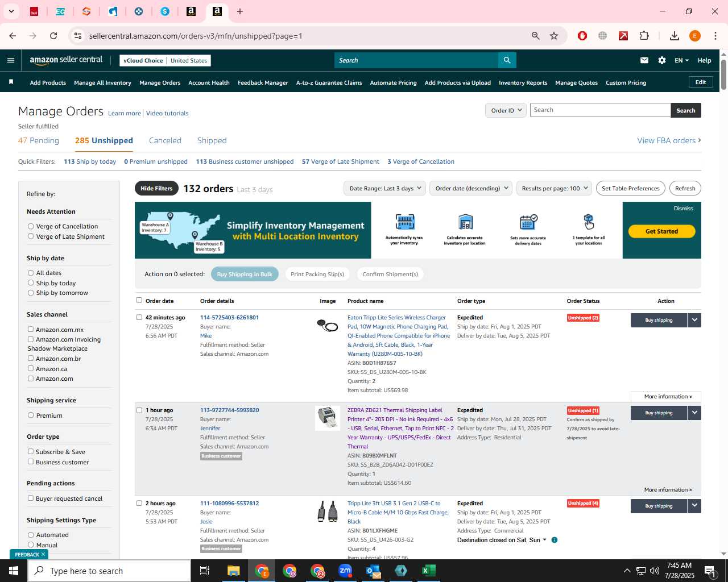Switch to the Shipped tab
Viewport: 728px width, 582px height.
pos(212,140)
